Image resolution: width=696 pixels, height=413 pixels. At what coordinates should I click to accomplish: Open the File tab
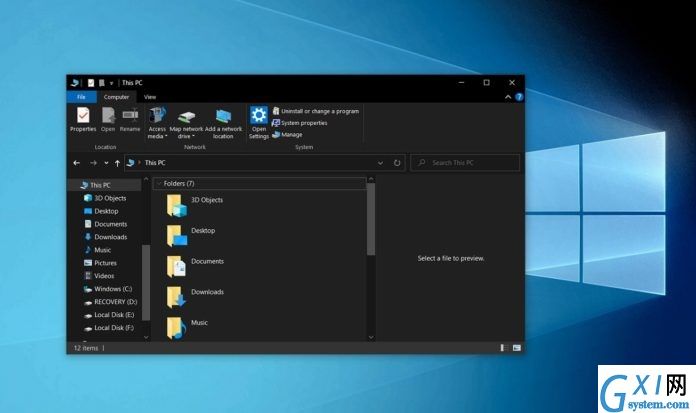pyautogui.click(x=81, y=97)
